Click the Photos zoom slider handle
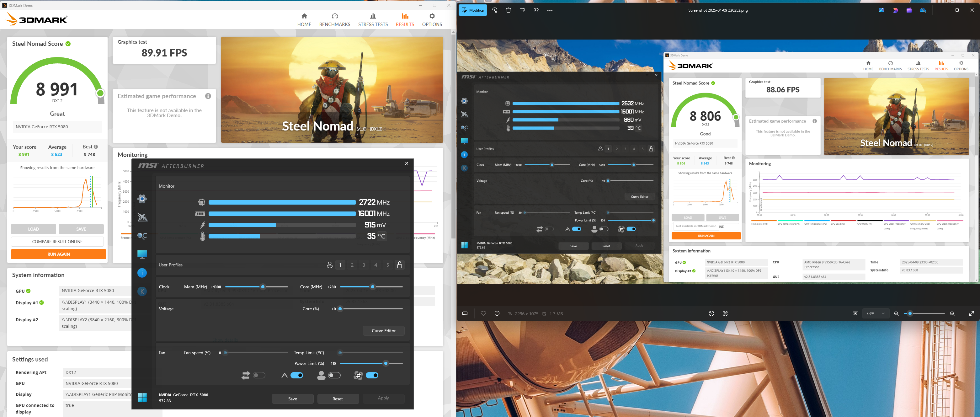This screenshot has height=417, width=980. [910, 313]
